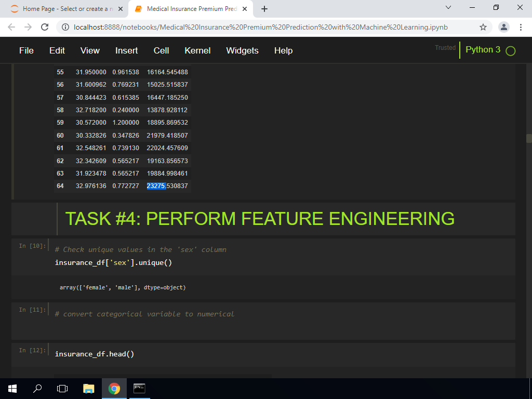Click the value 30.332826 in row 60
The width and height of the screenshot is (532, 399).
click(91, 136)
